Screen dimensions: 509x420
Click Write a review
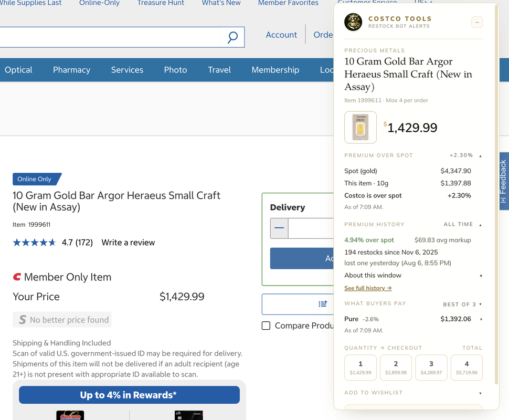coord(128,243)
